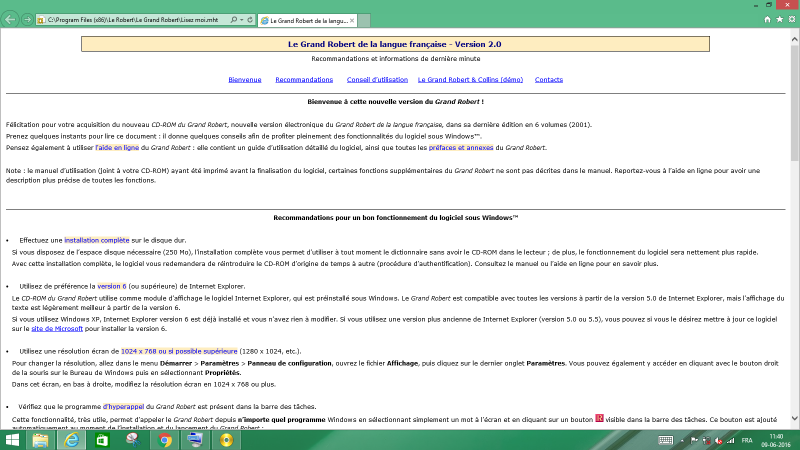Open the Recommandations link
This screenshot has height=450, width=800.
tap(304, 80)
